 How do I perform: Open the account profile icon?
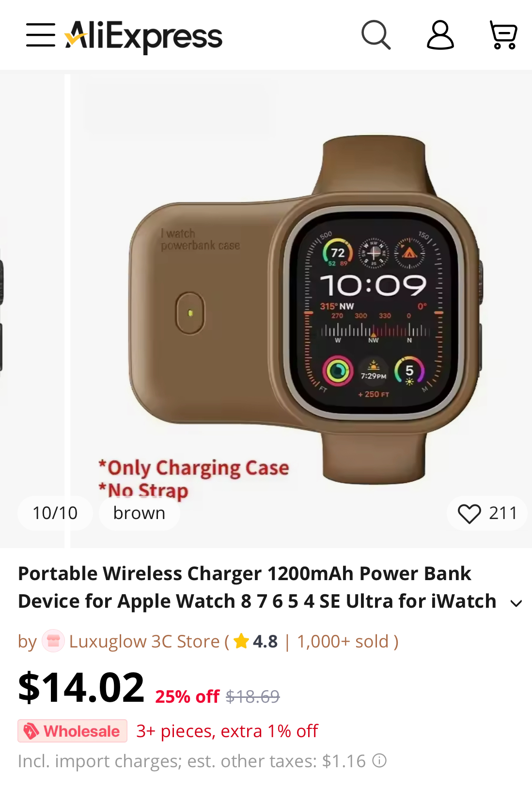pyautogui.click(x=440, y=35)
